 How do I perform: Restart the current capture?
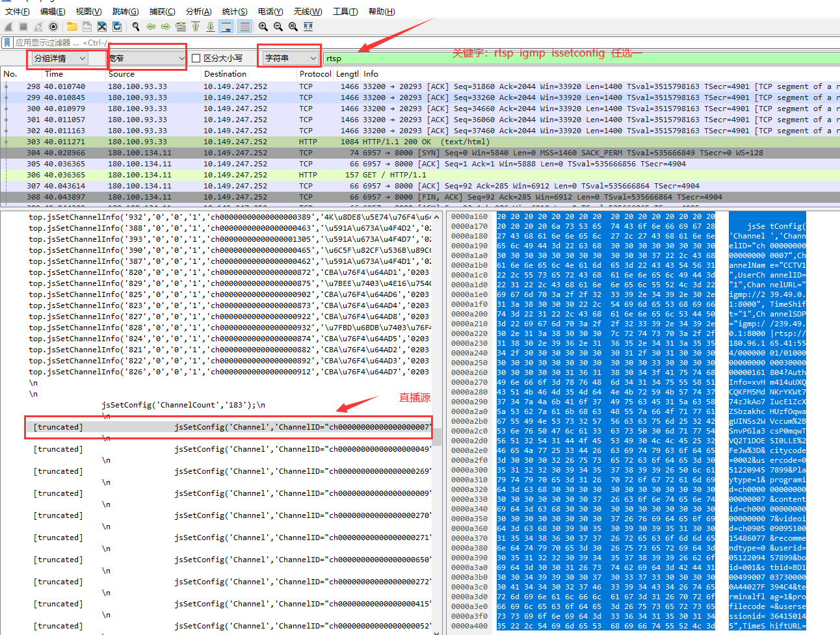coord(38,27)
